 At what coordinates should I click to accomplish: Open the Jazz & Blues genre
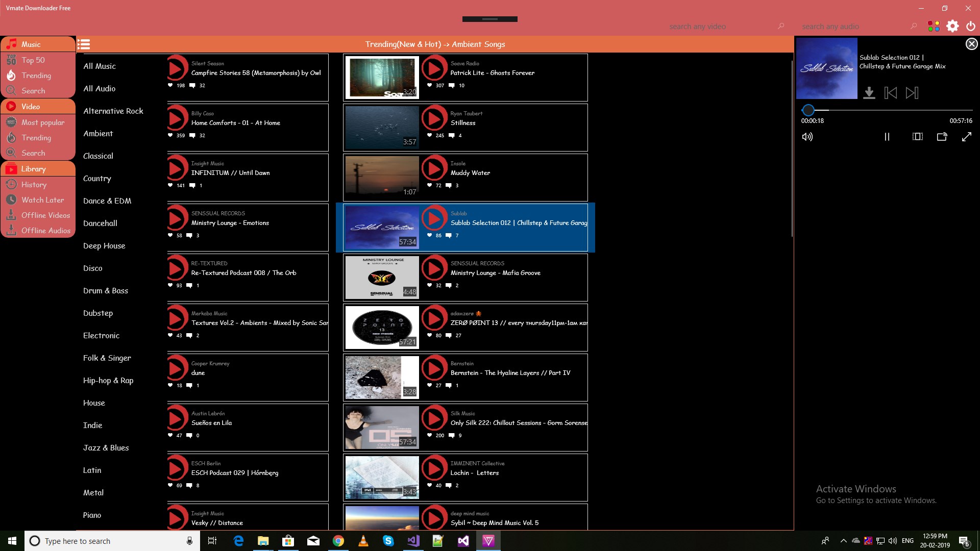click(x=106, y=448)
